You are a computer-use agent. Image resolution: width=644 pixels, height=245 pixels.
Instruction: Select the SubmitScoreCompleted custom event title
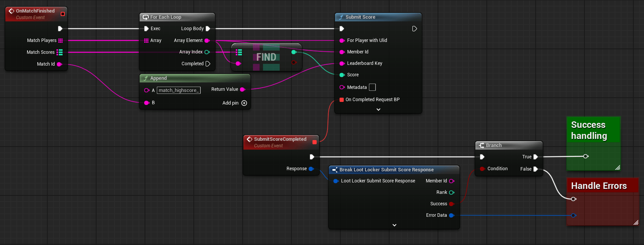(280, 139)
